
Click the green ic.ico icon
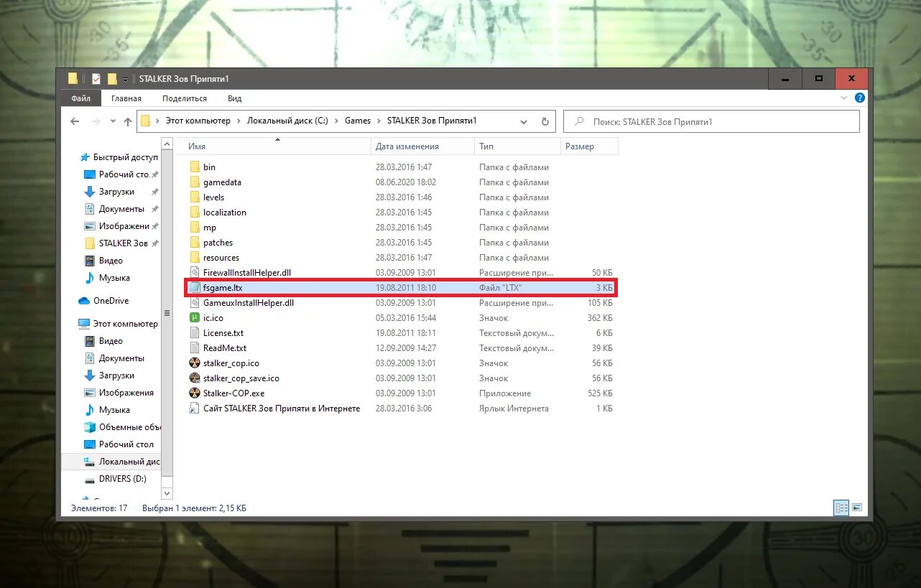[x=194, y=317]
